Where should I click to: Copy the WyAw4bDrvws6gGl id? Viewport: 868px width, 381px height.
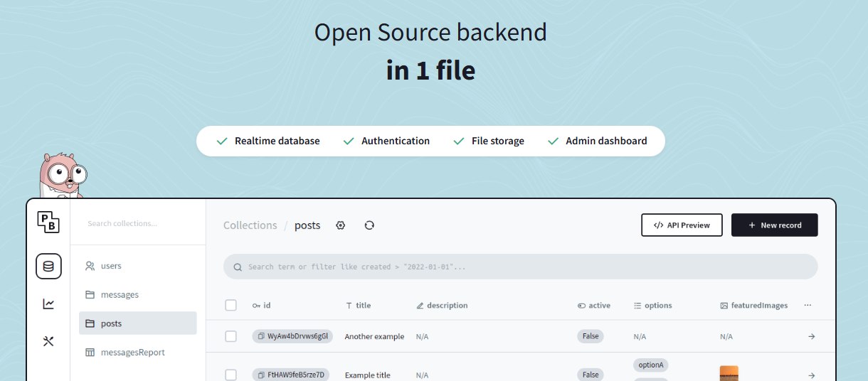click(261, 336)
